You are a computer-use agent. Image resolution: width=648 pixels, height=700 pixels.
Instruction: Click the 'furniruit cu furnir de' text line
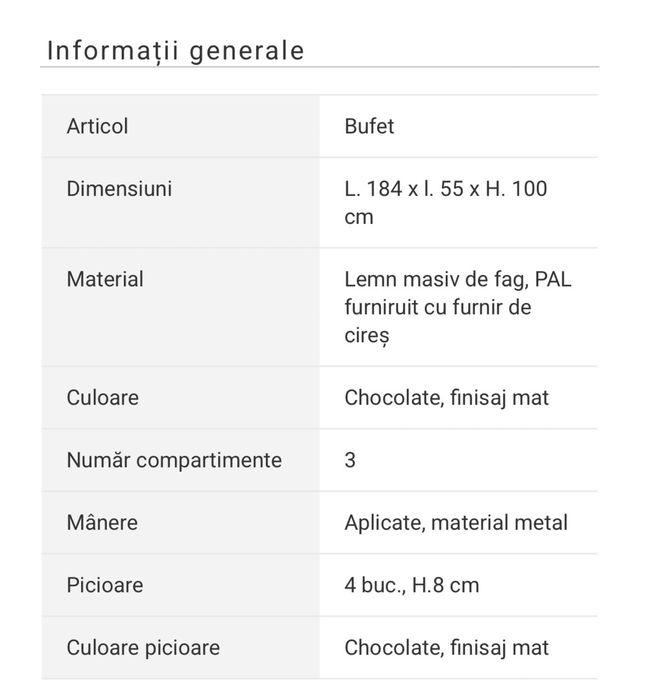click(438, 308)
